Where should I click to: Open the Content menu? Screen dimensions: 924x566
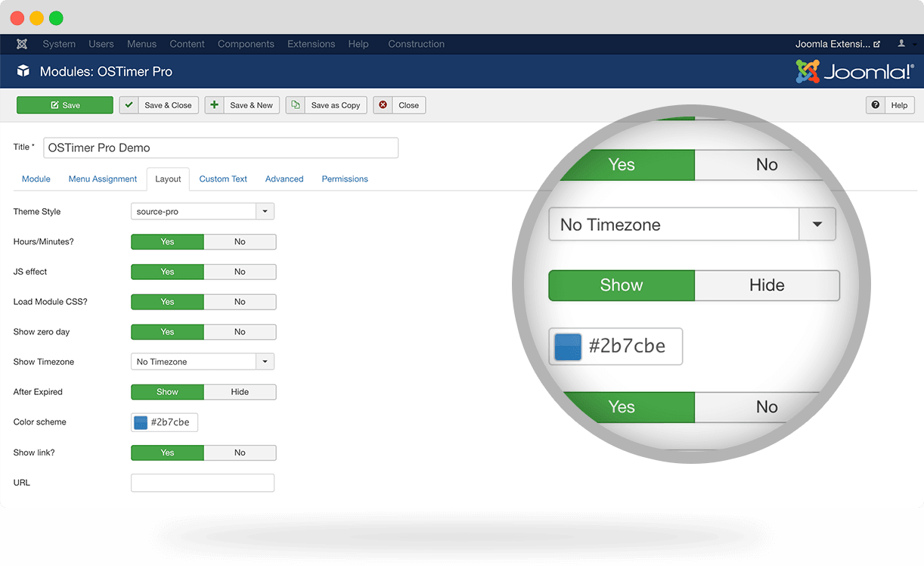click(187, 44)
